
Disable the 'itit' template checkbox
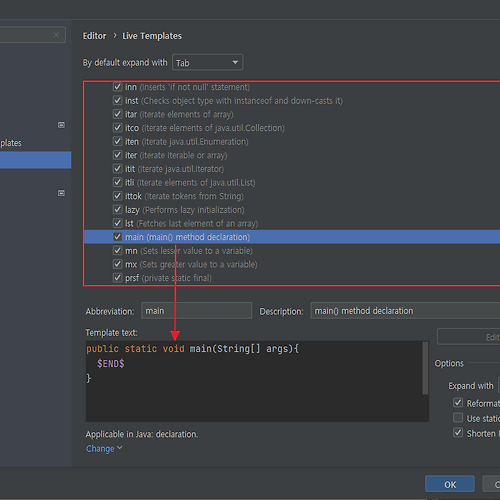point(117,169)
